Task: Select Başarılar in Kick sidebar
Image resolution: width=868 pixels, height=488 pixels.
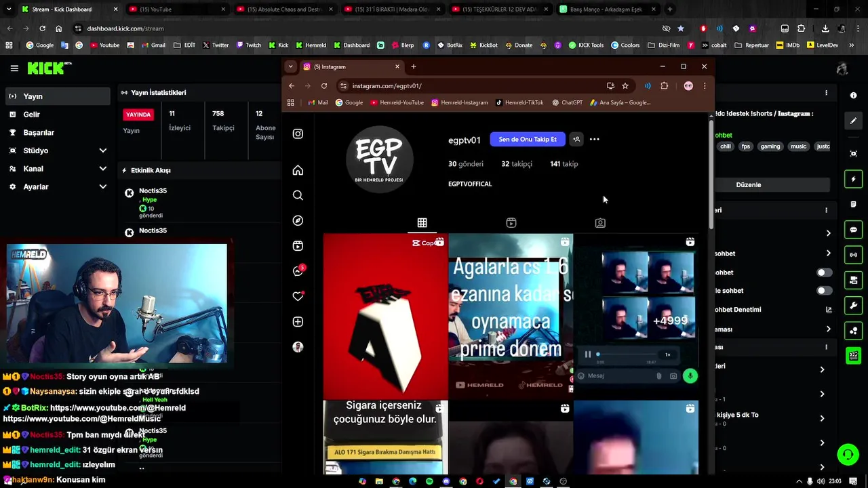Action: click(57, 132)
